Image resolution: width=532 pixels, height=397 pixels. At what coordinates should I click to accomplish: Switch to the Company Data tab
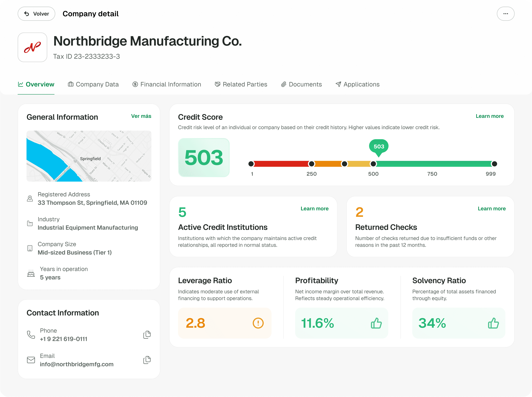pos(93,84)
